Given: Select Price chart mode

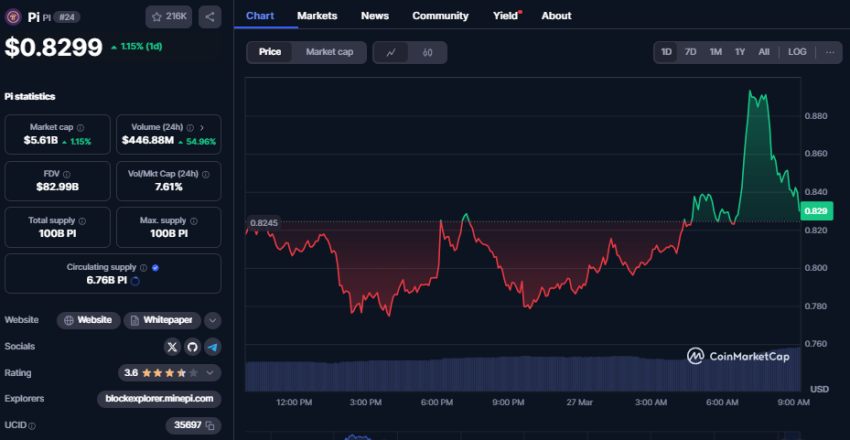Looking at the screenshot, I should click(x=270, y=52).
